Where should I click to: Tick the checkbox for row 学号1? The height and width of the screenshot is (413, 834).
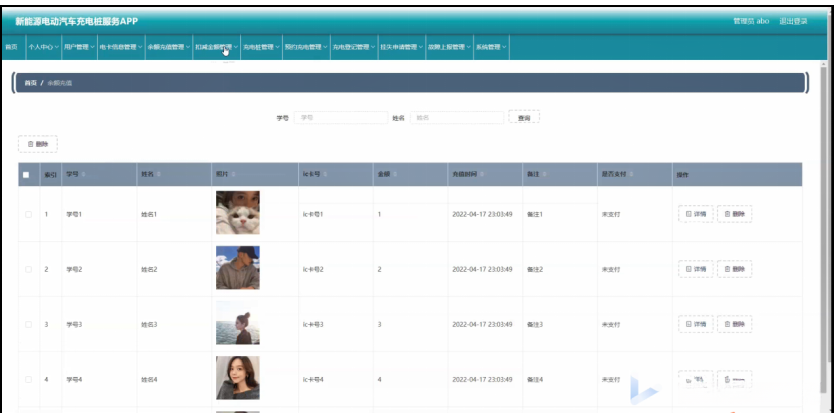pos(28,214)
